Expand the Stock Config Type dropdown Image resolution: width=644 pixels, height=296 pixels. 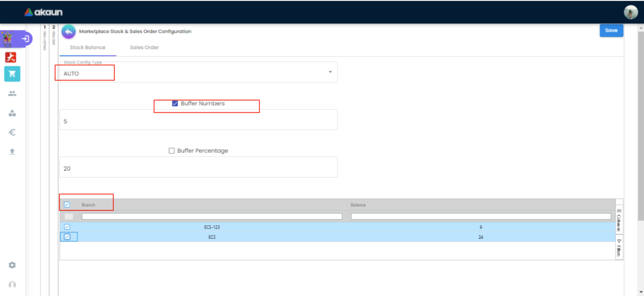coord(330,72)
